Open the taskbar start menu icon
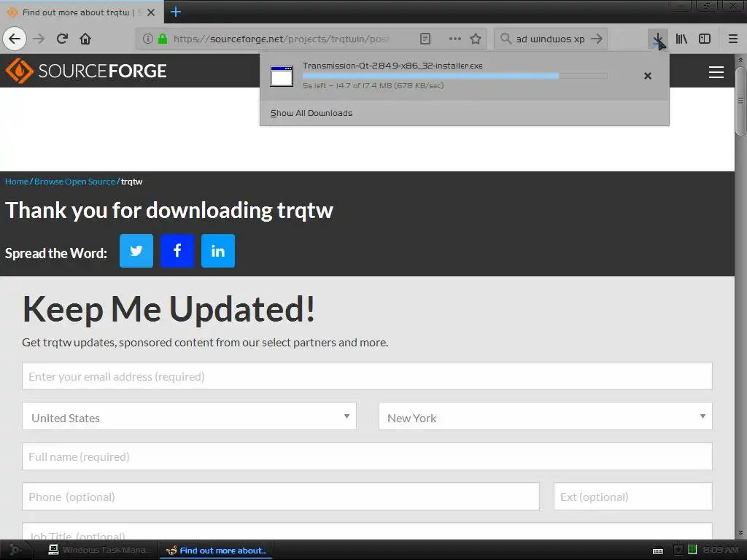The image size is (747, 560). tap(15, 550)
